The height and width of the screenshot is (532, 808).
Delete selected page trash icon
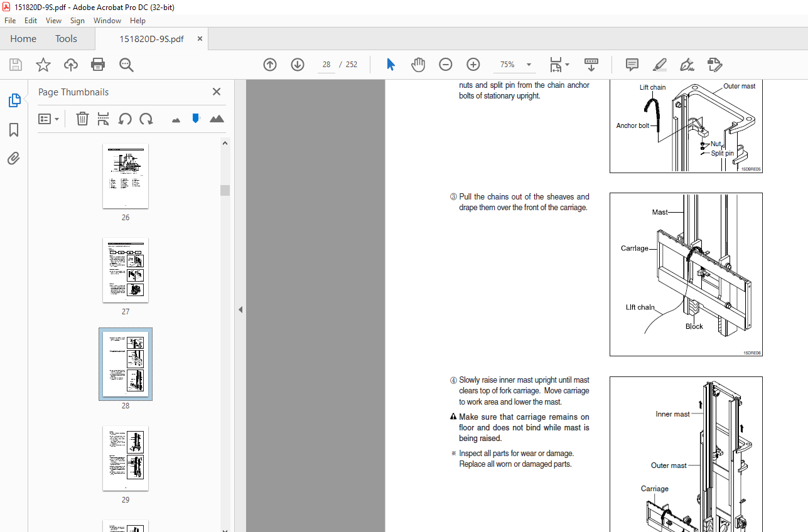pyautogui.click(x=82, y=119)
